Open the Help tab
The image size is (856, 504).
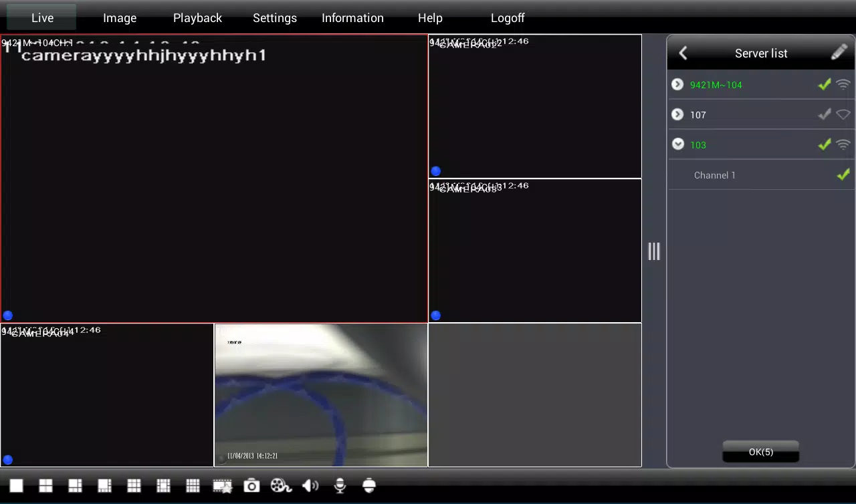click(430, 18)
